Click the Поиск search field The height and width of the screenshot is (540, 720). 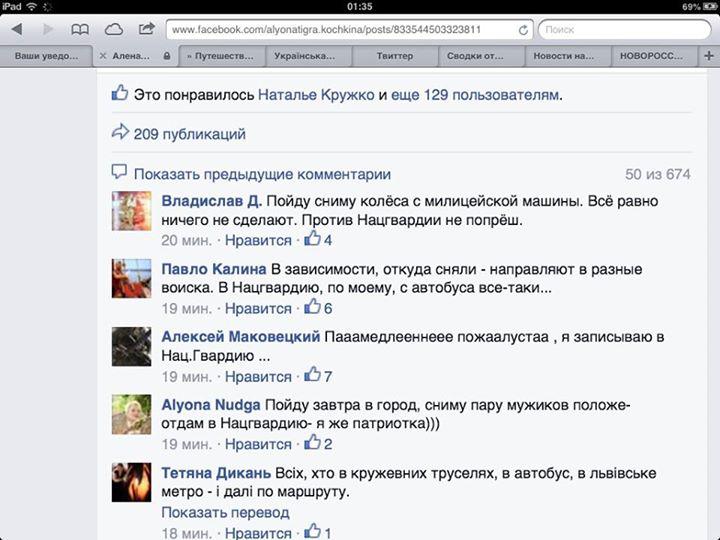pos(624,30)
